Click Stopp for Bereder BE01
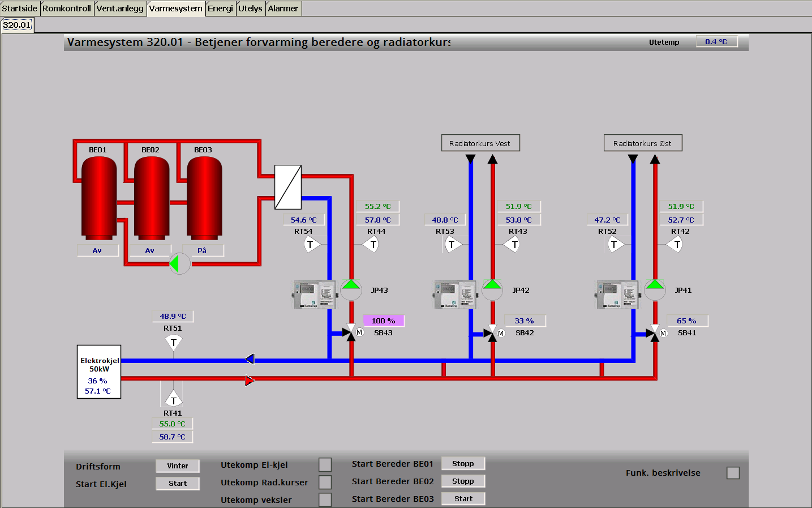Screen dimensions: 812x508 click(x=463, y=463)
